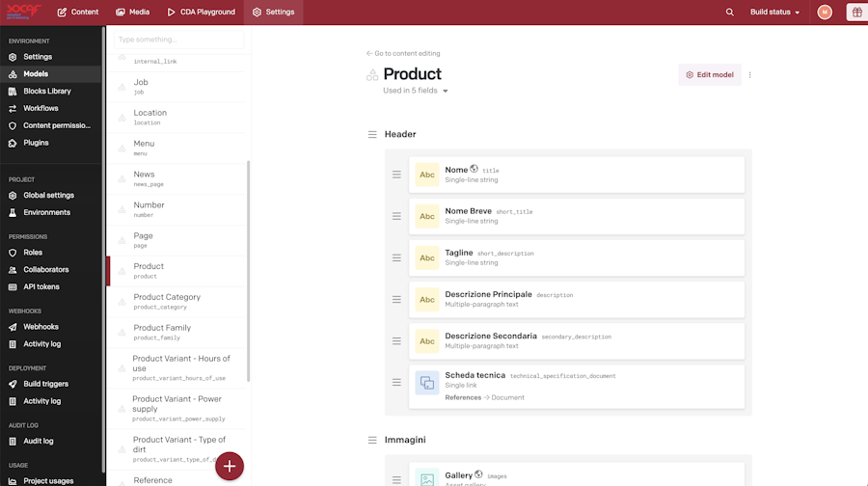
Task: Click the Abc icon of Descrizione Secondaria
Action: (x=427, y=341)
